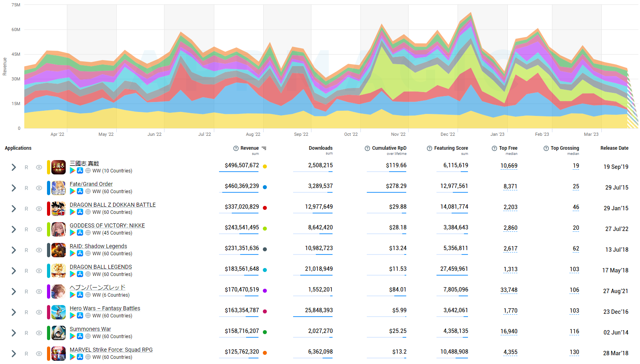This screenshot has height=364, width=640.
Task: Click the Summoners War app thumbnail
Action: click(x=59, y=333)
